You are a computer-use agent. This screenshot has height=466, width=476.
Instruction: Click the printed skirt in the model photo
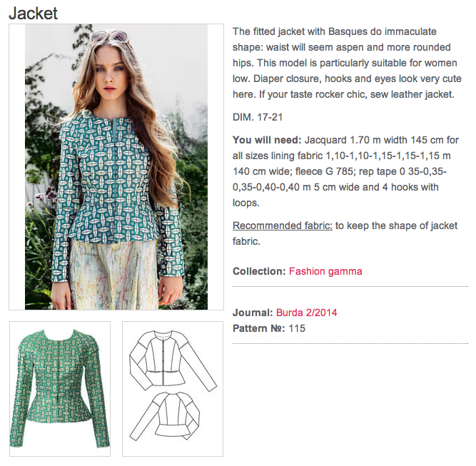click(114, 273)
